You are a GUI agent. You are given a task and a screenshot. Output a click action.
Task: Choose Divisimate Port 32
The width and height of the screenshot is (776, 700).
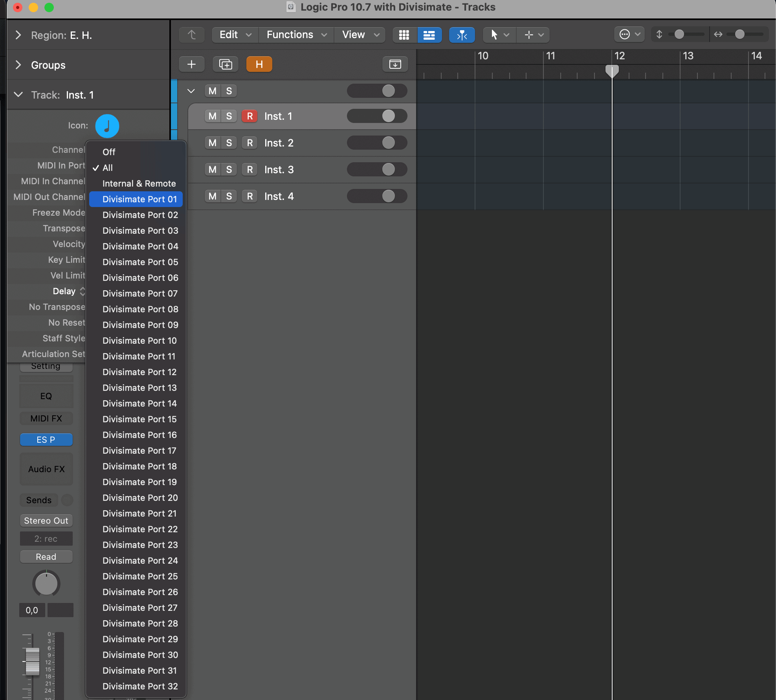coord(136,686)
